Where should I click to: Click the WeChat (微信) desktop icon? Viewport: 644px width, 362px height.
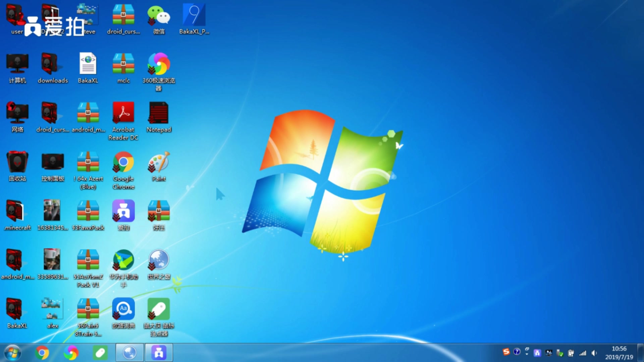[x=159, y=16]
